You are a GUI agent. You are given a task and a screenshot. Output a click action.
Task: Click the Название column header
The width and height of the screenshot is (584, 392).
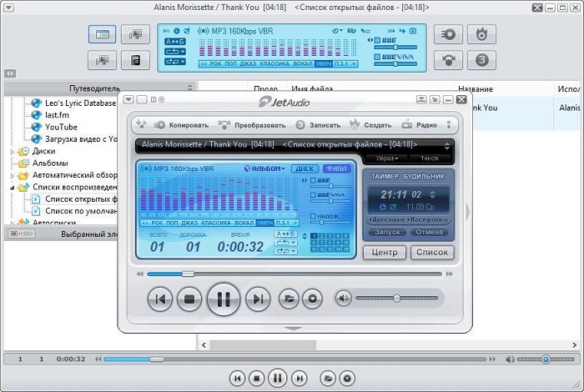(x=476, y=89)
